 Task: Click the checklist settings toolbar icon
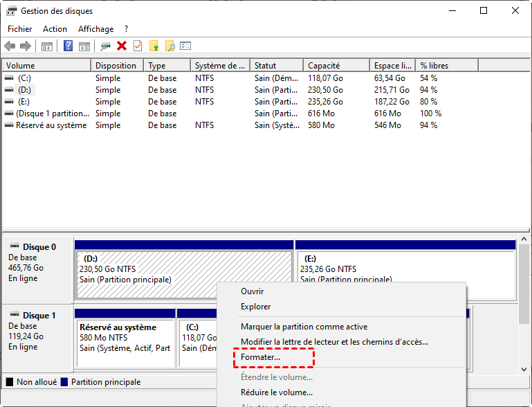(185, 46)
